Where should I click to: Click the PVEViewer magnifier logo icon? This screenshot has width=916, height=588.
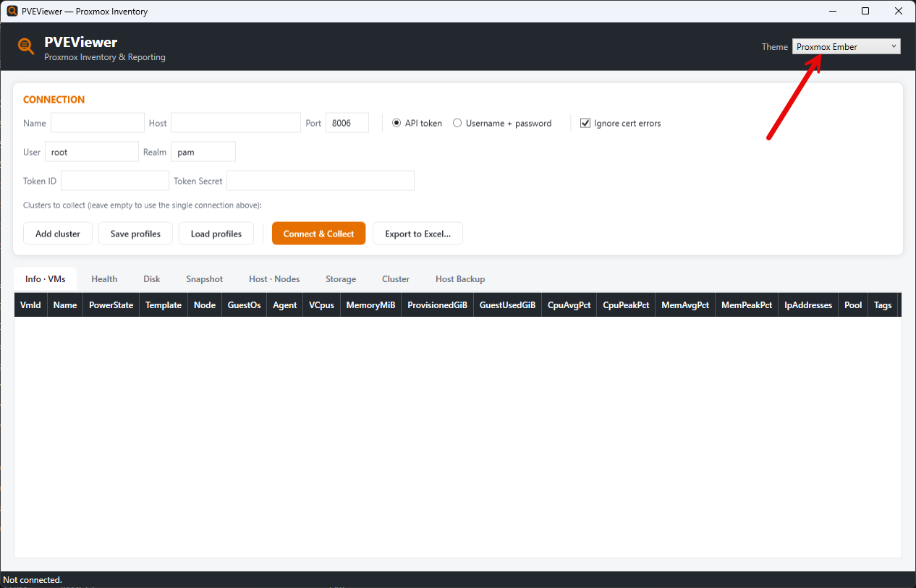(x=26, y=46)
